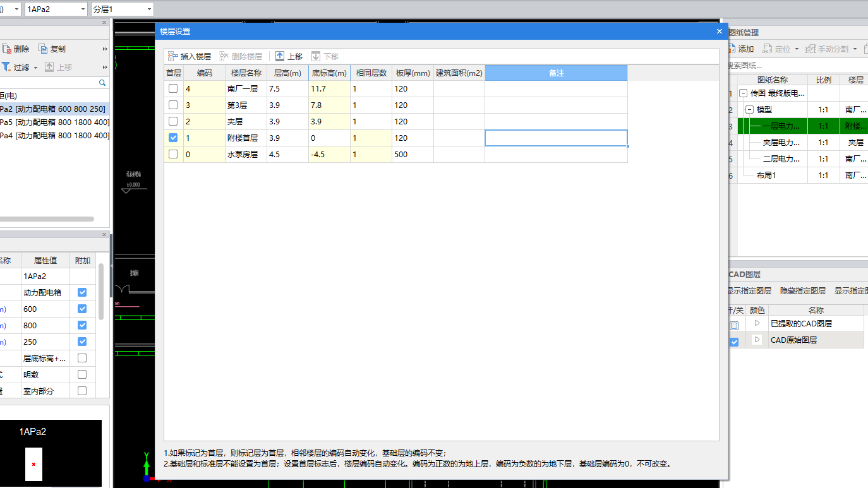Select drawing 一层电力 in drawing list
The width and height of the screenshot is (868, 488).
click(x=781, y=126)
